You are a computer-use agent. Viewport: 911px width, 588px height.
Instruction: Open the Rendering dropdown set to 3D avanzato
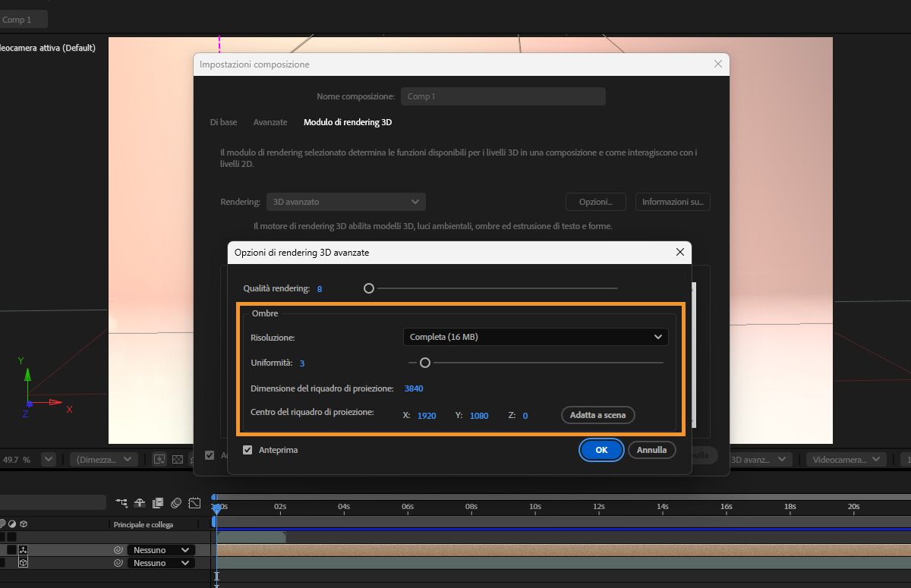click(345, 201)
